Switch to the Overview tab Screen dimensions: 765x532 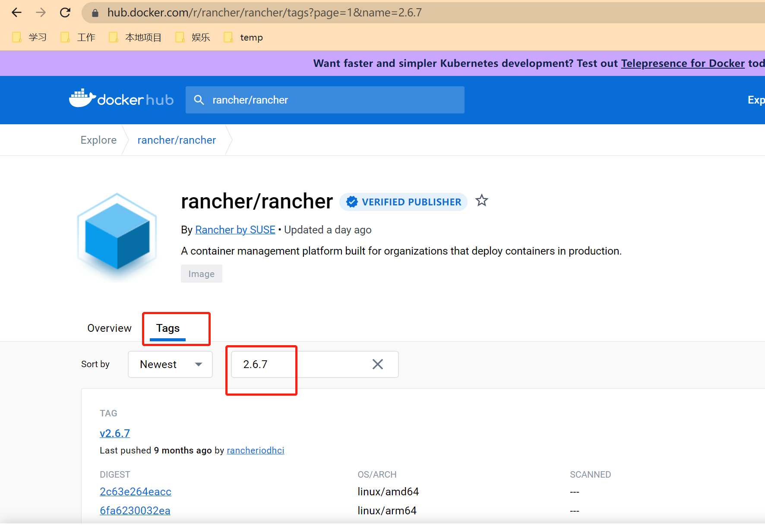pos(109,328)
